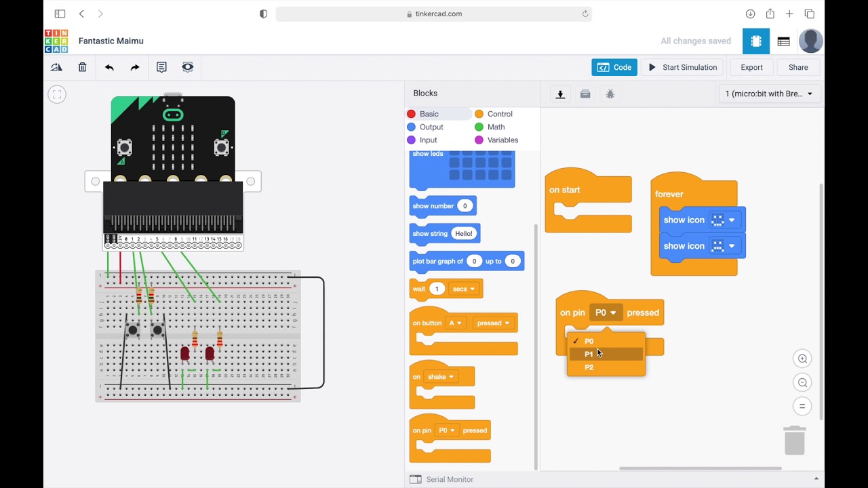Open the Code editor button
This screenshot has height=488, width=868.
pyautogui.click(x=614, y=67)
